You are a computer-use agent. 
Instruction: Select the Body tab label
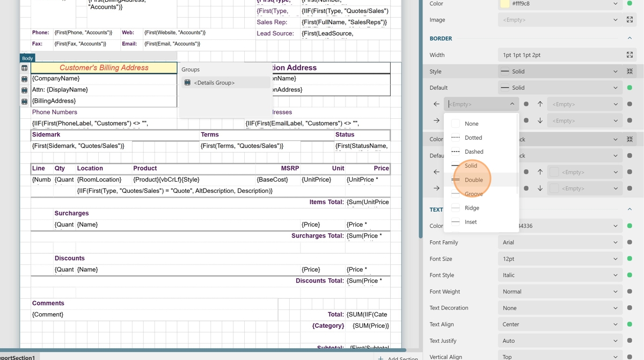click(x=27, y=58)
